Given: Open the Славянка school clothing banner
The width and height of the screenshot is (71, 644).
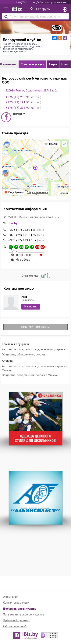Looking at the screenshot, I should click(35, 419).
